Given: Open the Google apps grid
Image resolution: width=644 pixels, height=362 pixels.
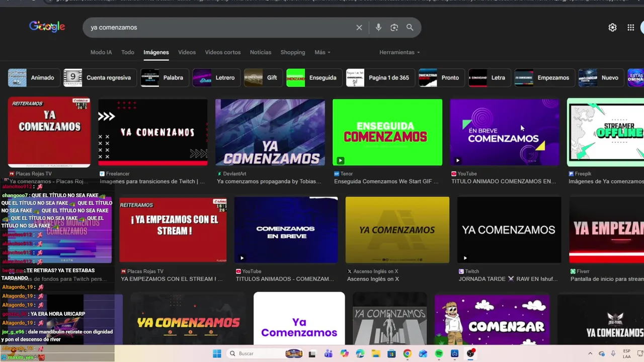Looking at the screenshot, I should pyautogui.click(x=630, y=28).
